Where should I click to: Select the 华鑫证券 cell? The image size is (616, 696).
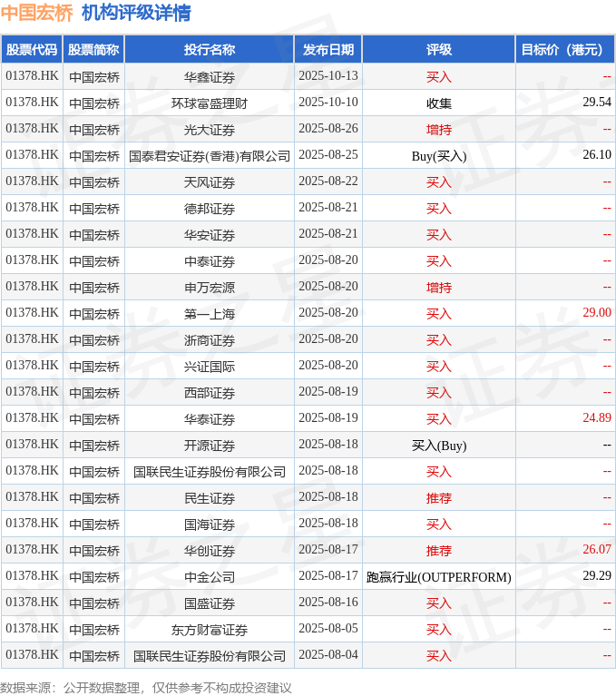pos(210,77)
